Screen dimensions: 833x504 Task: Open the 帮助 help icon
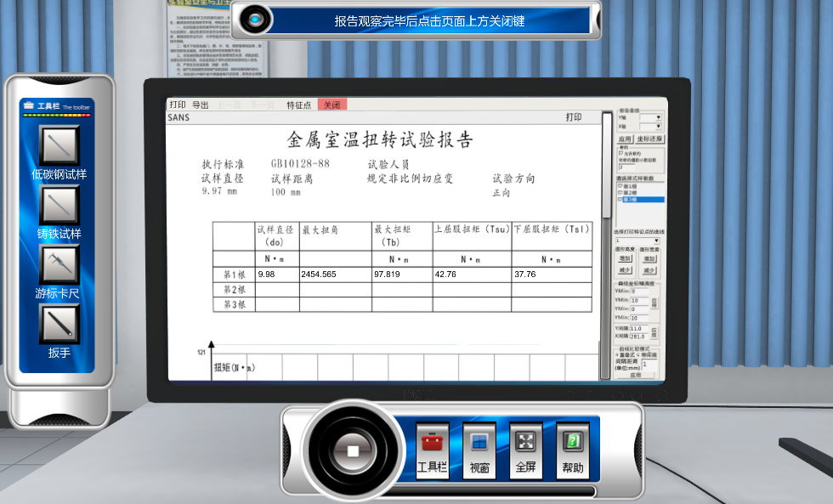(x=573, y=443)
